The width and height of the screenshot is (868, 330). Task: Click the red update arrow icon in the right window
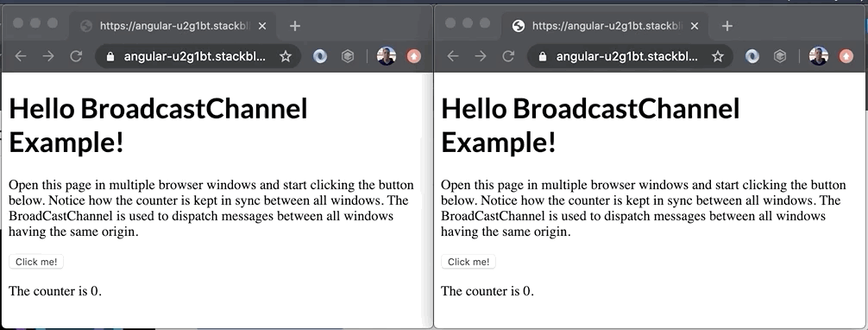coord(846,56)
